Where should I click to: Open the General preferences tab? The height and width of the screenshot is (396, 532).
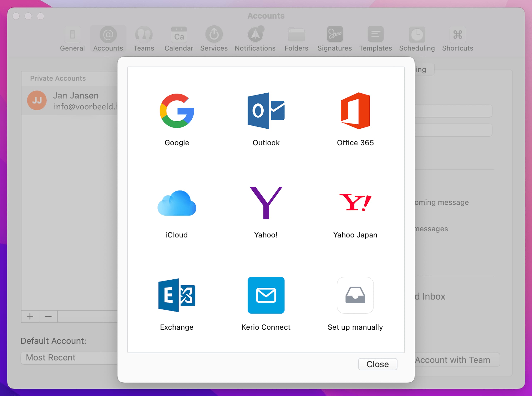click(x=72, y=39)
